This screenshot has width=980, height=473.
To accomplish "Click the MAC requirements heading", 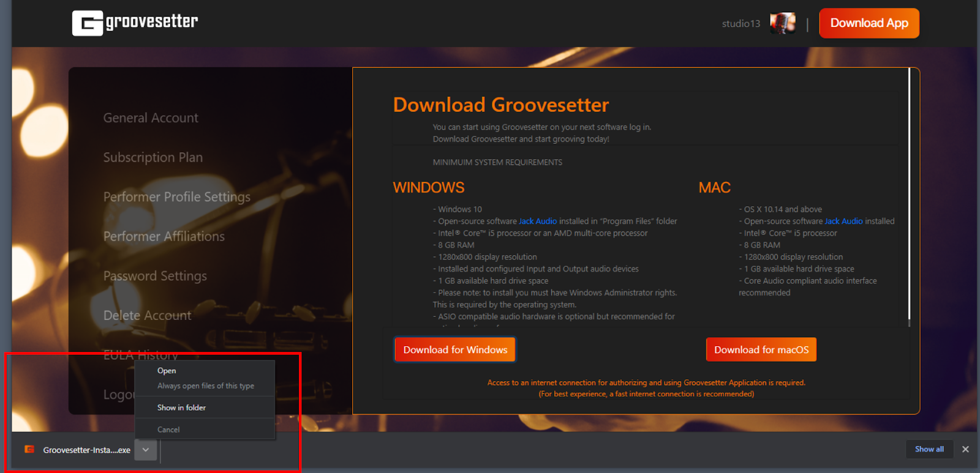I will point(714,188).
